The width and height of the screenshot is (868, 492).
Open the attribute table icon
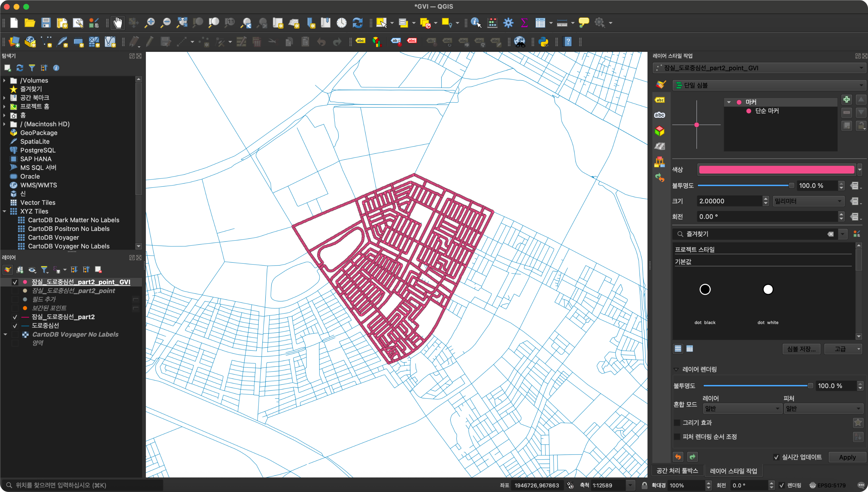tap(540, 23)
